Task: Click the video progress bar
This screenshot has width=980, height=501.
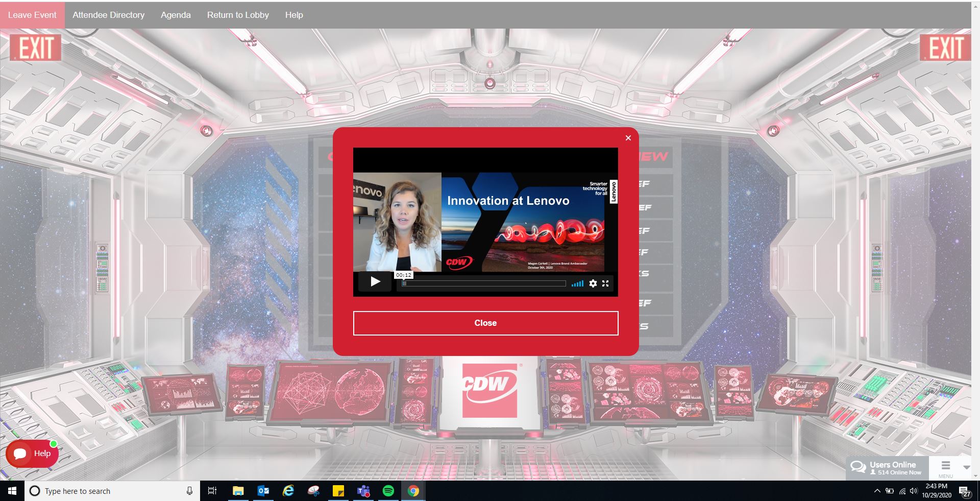Action: click(484, 283)
